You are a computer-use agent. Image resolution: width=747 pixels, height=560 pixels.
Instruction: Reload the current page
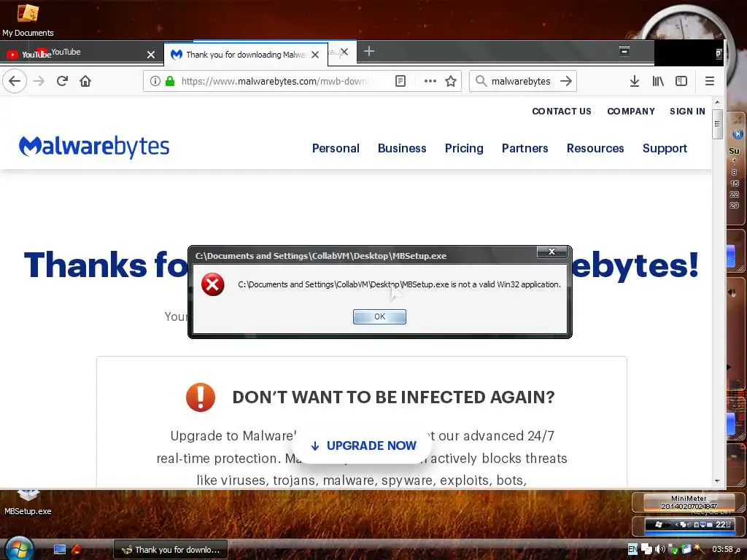click(x=62, y=81)
